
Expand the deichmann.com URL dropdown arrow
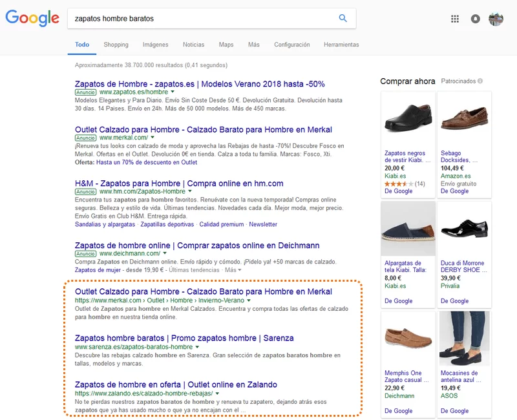[x=165, y=253]
